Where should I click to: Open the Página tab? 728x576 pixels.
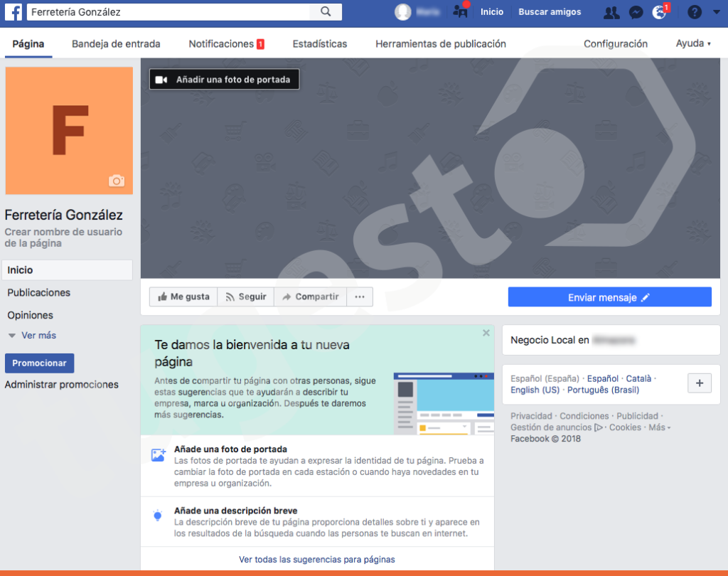(x=28, y=43)
